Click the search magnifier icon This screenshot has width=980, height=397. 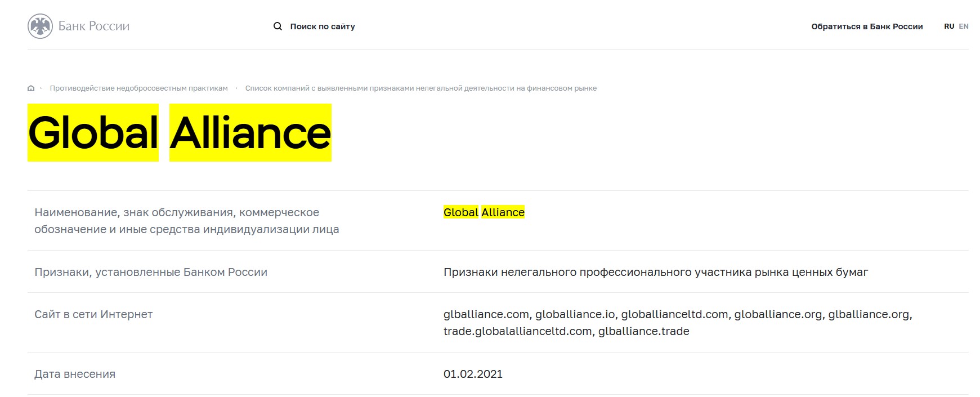point(278,26)
